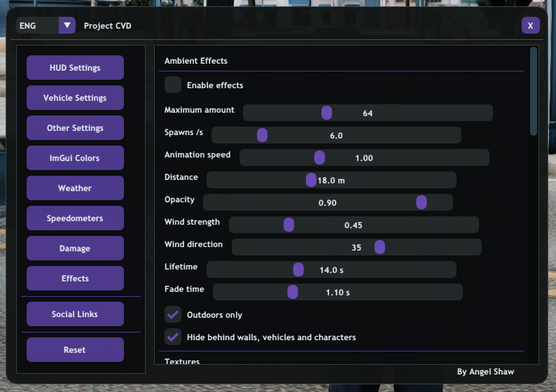The width and height of the screenshot is (556, 392).
Task: Click the Reset button
Action: (x=75, y=350)
